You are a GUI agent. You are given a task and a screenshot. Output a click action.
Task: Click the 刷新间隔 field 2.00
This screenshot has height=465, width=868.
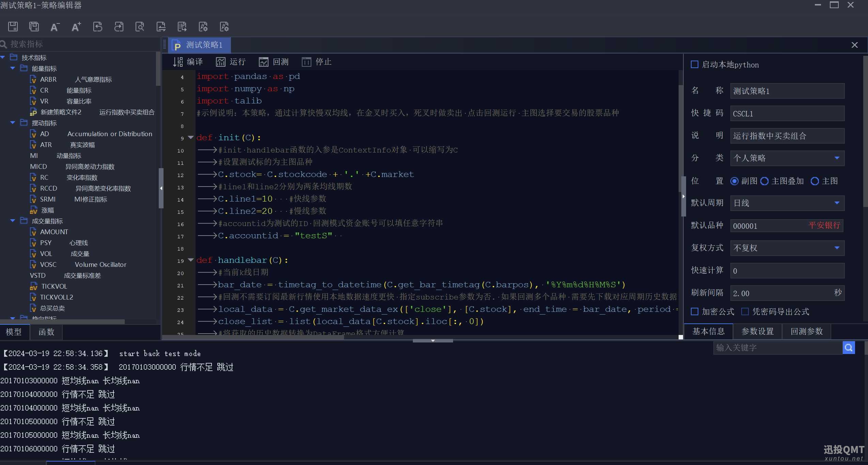[787, 293]
